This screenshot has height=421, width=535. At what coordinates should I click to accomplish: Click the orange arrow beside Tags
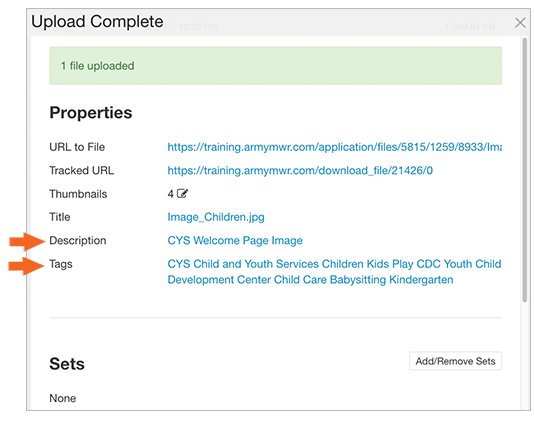26,266
